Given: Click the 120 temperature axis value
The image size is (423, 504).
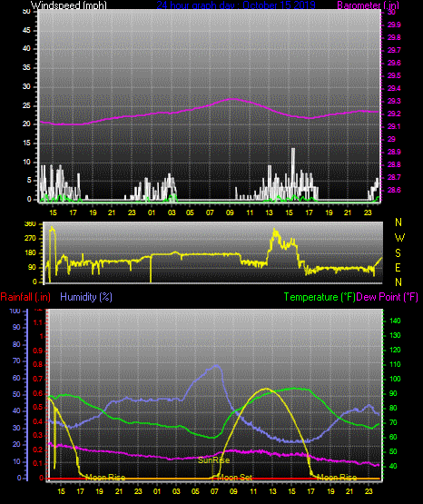Looking at the screenshot, I should click(x=395, y=350).
